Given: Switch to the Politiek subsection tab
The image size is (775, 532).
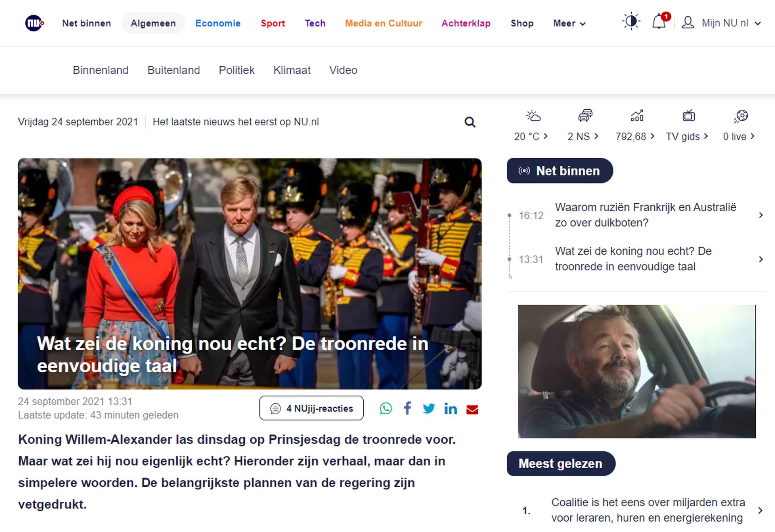Looking at the screenshot, I should 237,70.
